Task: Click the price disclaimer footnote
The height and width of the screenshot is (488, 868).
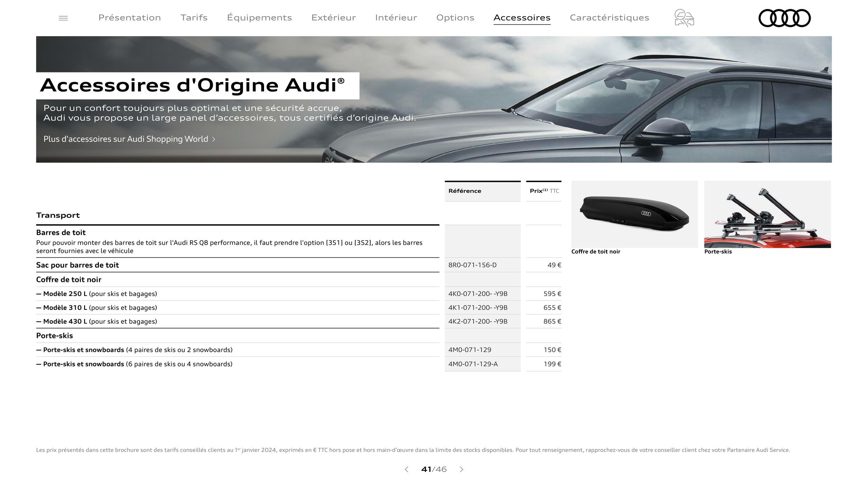Action: coord(413,450)
